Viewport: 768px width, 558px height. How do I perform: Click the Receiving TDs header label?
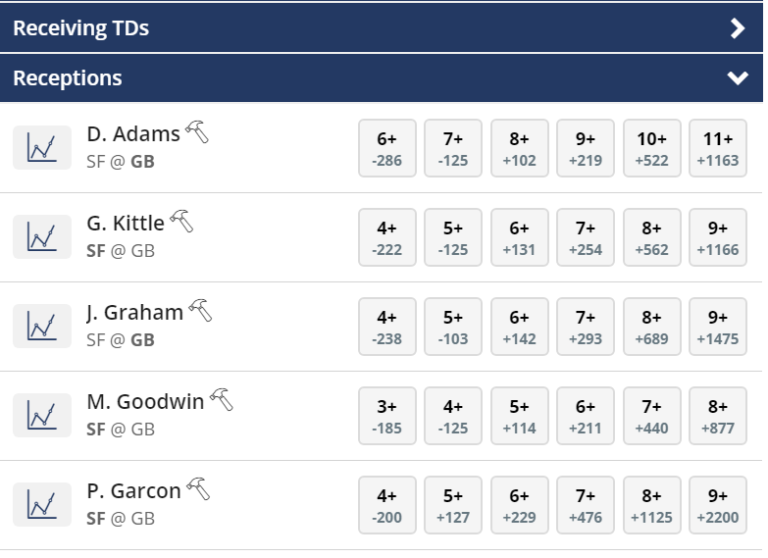(x=81, y=28)
